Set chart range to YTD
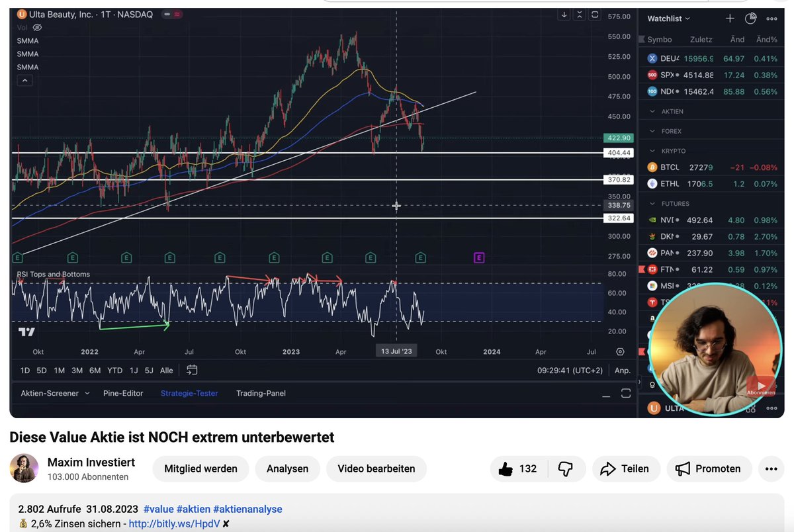The width and height of the screenshot is (794, 532). coord(114,371)
